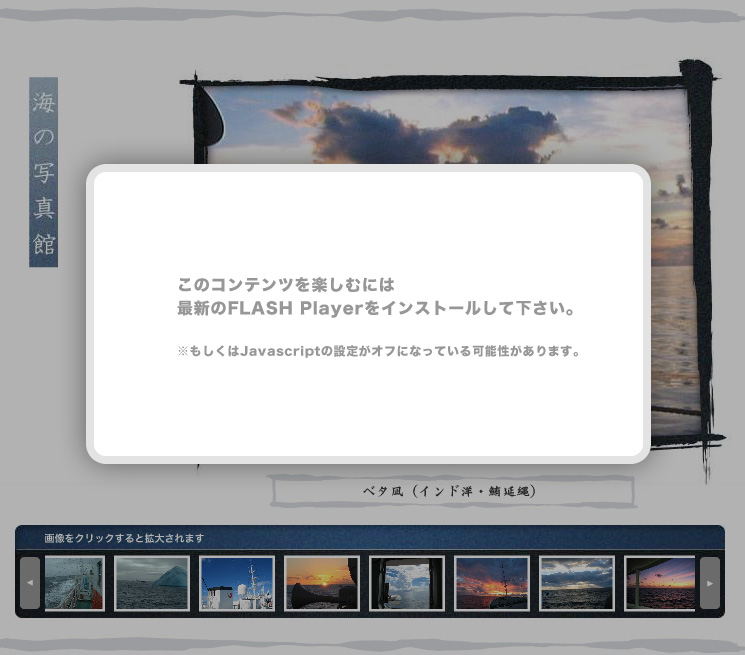Click the right arrow of thumbnail strip
This screenshot has width=745, height=655.
(x=709, y=583)
